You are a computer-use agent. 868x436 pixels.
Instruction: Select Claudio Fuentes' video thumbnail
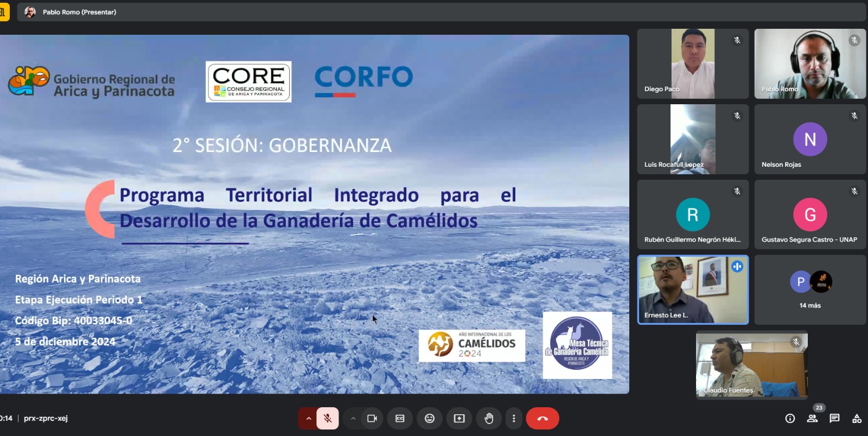click(x=751, y=365)
